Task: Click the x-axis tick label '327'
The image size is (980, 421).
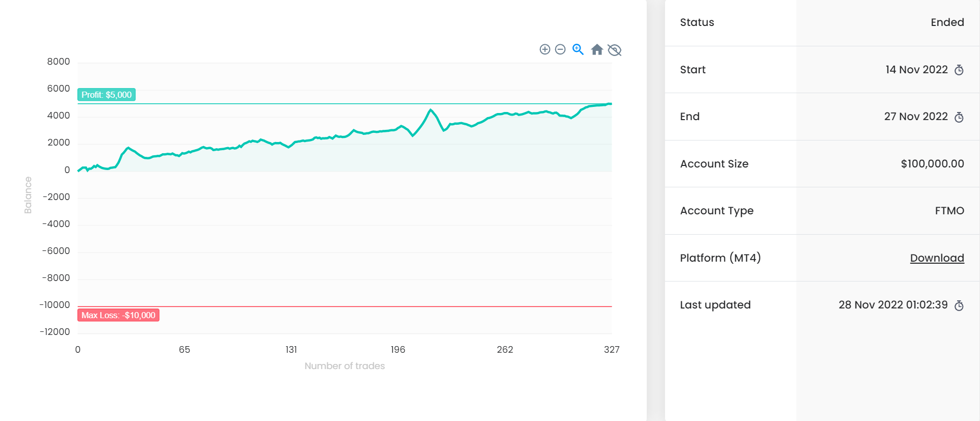Action: (612, 350)
